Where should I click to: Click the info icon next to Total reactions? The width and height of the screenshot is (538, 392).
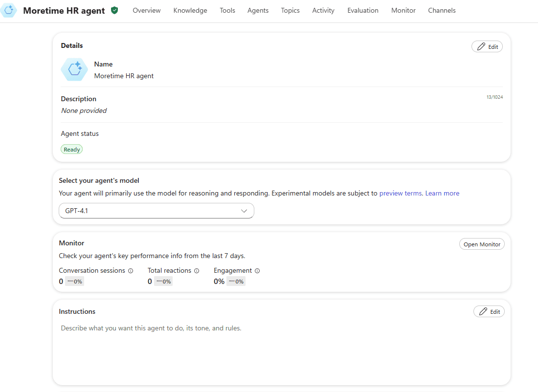coord(197,271)
